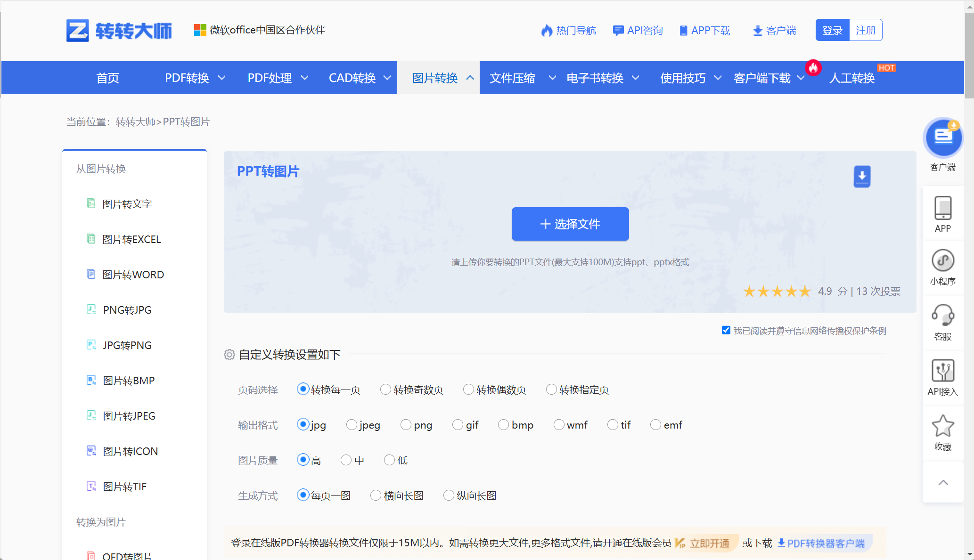This screenshot has height=560, width=974.
Task: Open the 图片转EXCEL sidebar link
Action: (x=131, y=239)
